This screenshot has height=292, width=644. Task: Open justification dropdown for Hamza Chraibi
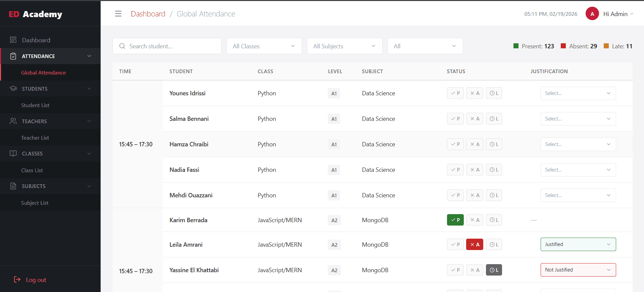tap(578, 144)
